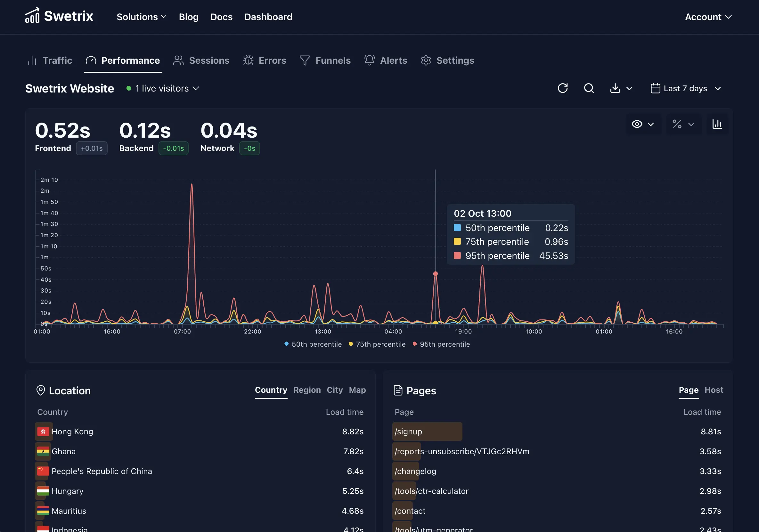
Task: Click the download export icon
Action: (x=615, y=88)
